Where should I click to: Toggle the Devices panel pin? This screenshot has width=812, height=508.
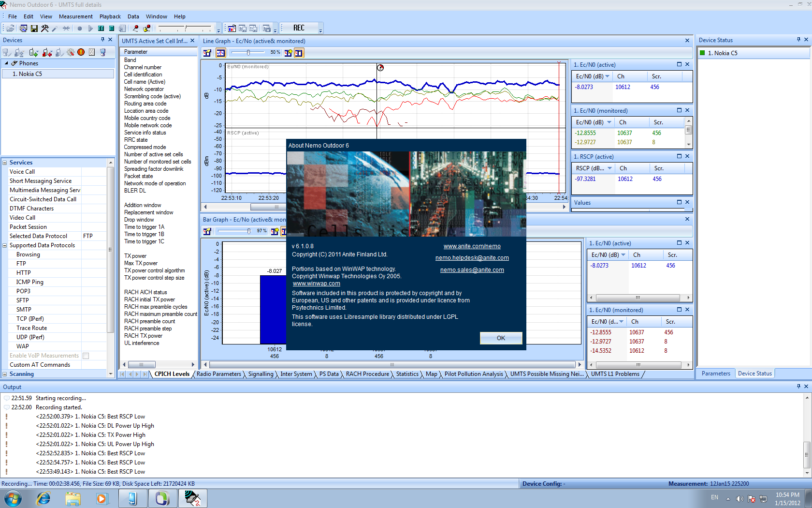pyautogui.click(x=102, y=40)
